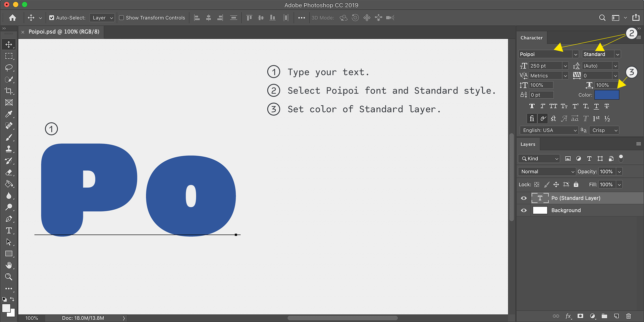Select the Eraser tool

(x=9, y=172)
